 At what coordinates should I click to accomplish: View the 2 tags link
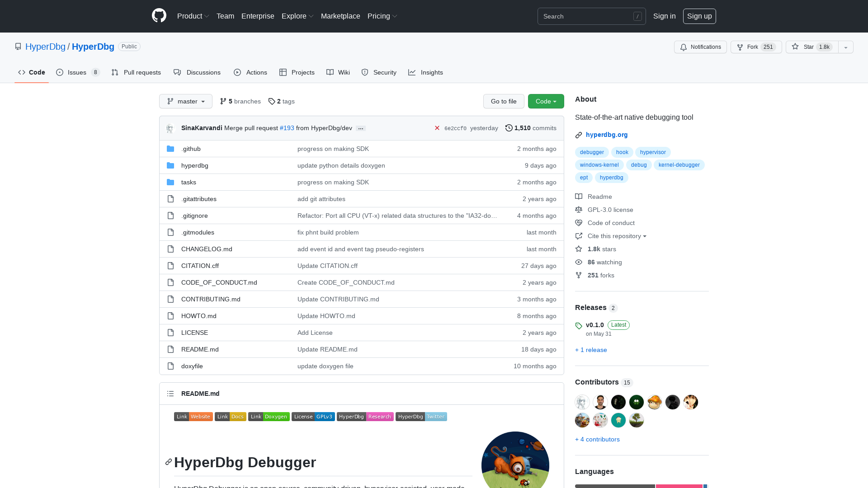(281, 101)
